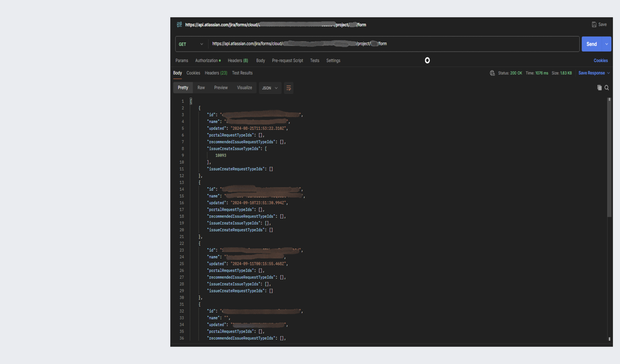Open the Authorization tab
Image resolution: width=620 pixels, height=364 pixels.
207,61
